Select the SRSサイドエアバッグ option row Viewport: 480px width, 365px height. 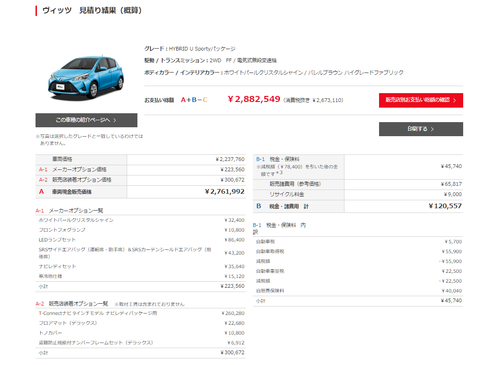point(141,253)
